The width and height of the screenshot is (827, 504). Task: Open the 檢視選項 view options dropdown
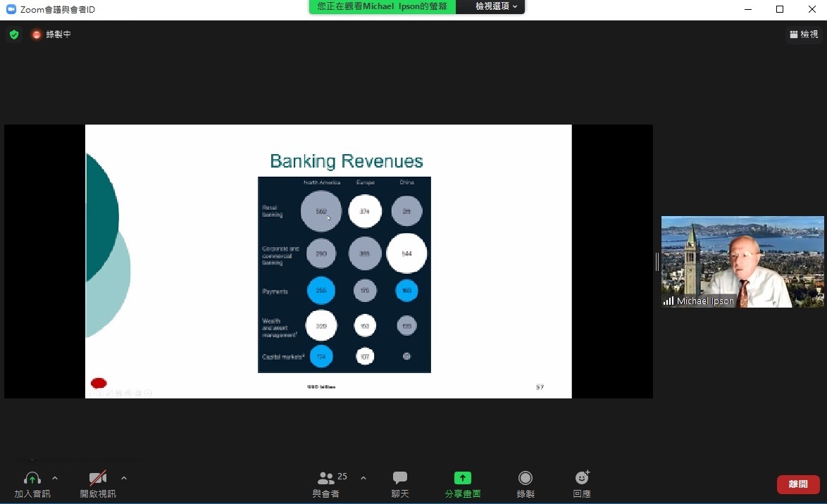point(496,6)
